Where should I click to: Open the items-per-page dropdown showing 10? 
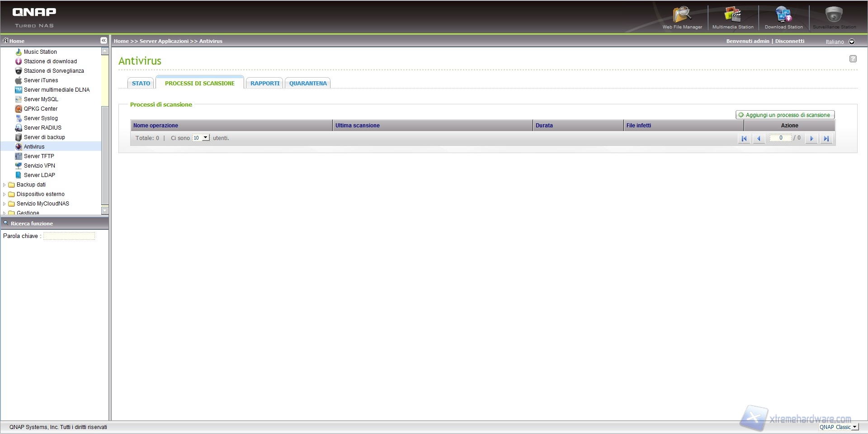(201, 138)
